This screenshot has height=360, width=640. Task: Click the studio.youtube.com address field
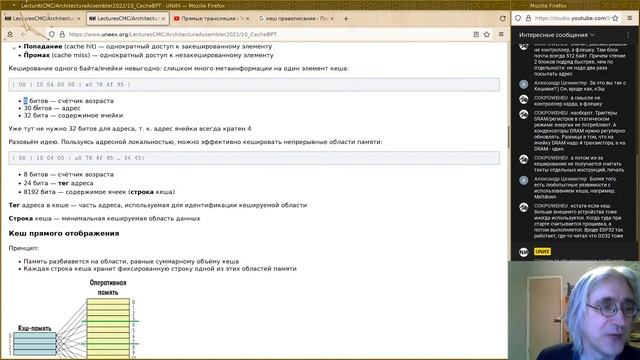572,18
